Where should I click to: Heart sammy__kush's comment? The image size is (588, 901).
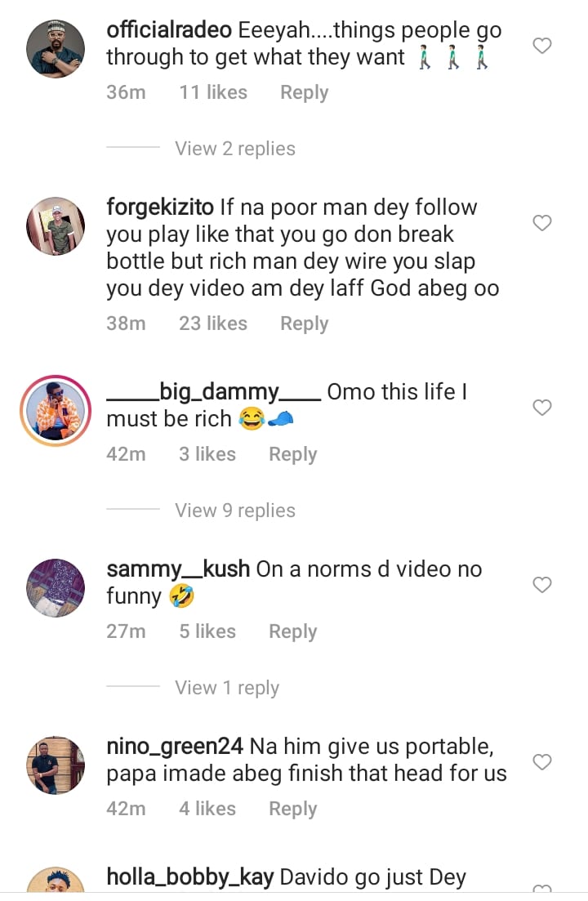pos(542,584)
